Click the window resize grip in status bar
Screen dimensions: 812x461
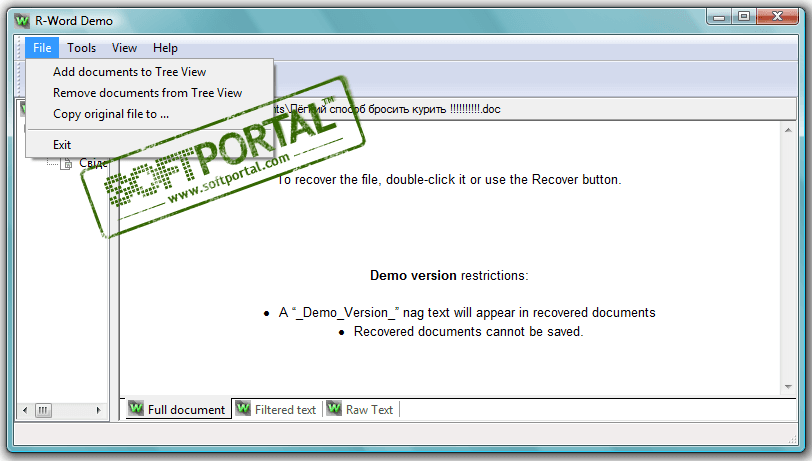pos(792,440)
